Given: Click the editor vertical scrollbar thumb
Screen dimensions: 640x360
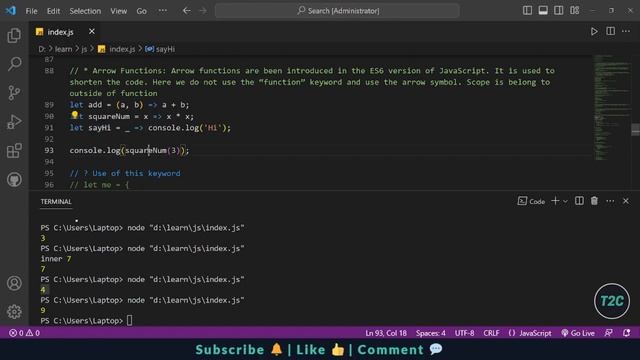Looking at the screenshot, I should [636, 129].
